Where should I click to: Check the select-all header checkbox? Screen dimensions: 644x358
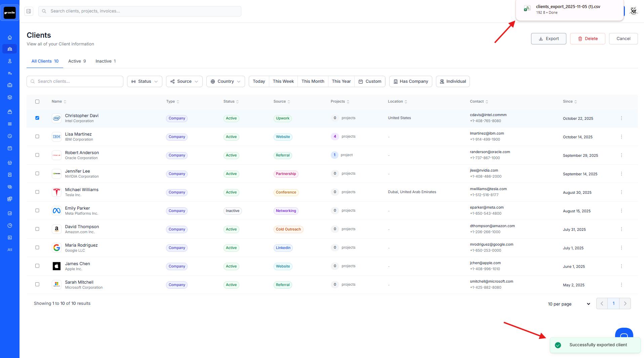[37, 102]
